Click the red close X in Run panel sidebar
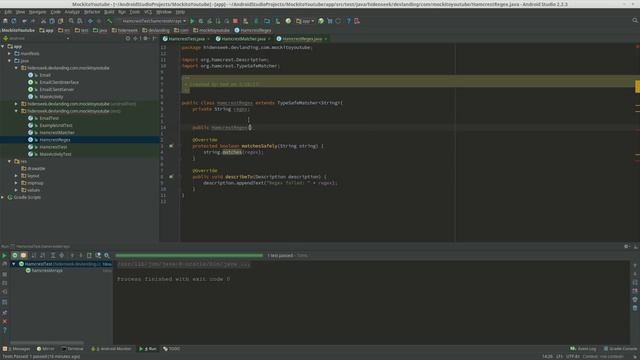Screen dimensions: 640x360 click(4, 322)
